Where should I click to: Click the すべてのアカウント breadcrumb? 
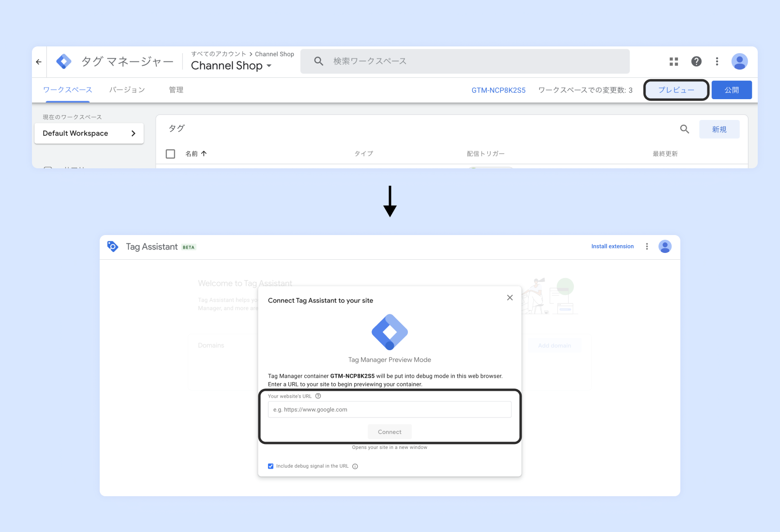tap(219, 54)
